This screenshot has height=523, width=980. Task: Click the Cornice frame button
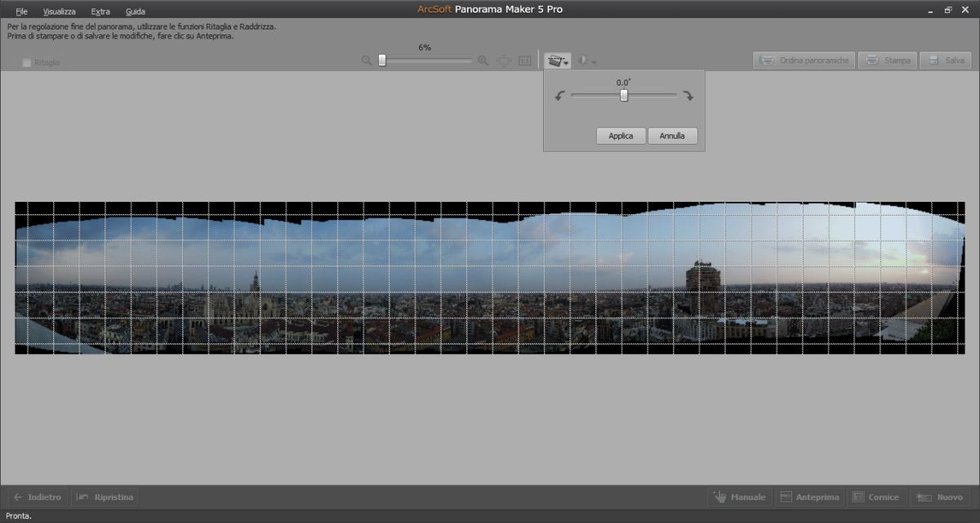point(876,497)
